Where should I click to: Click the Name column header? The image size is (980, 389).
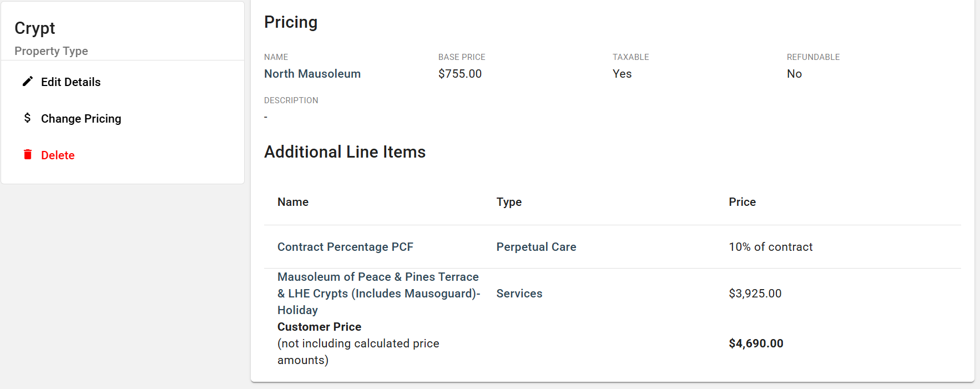tap(293, 202)
